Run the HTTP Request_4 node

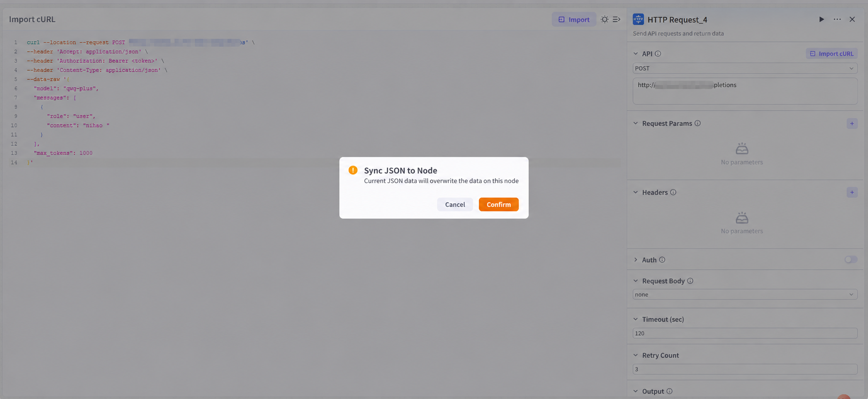(822, 19)
